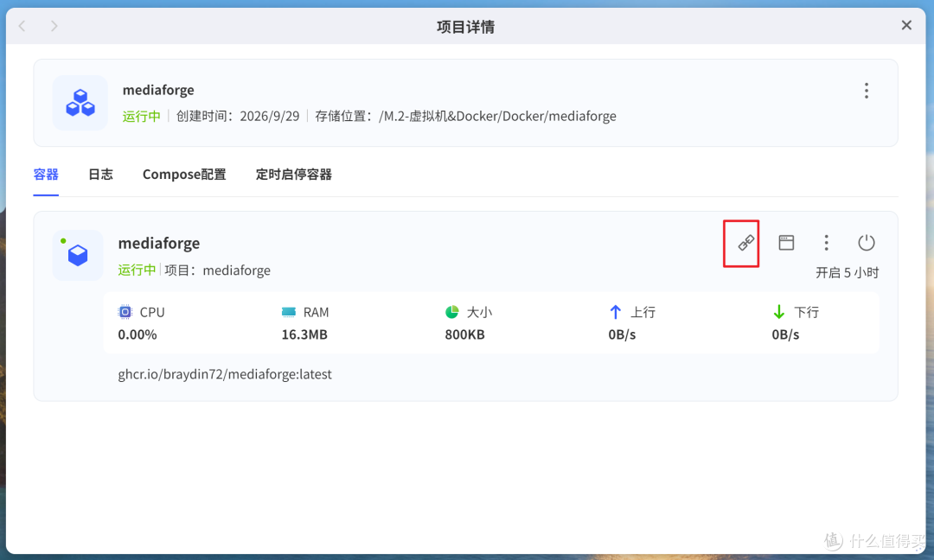
Task: Click the 运行中 status in project header
Action: point(142,116)
